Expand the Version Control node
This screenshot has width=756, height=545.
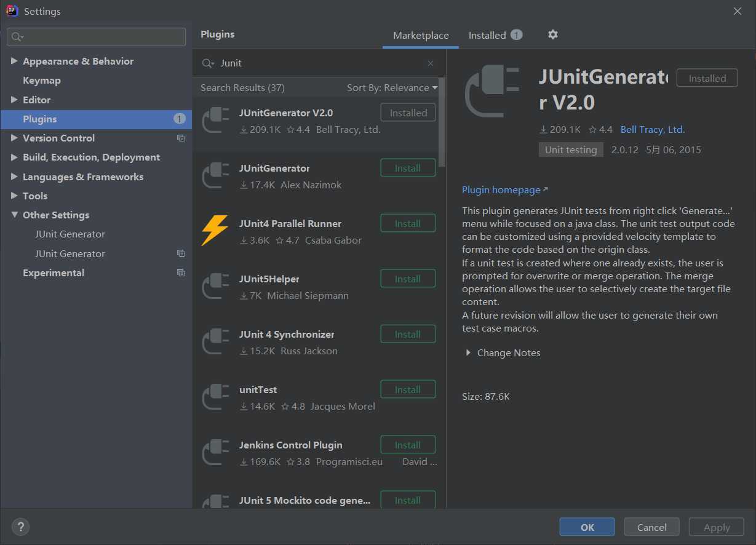point(14,138)
